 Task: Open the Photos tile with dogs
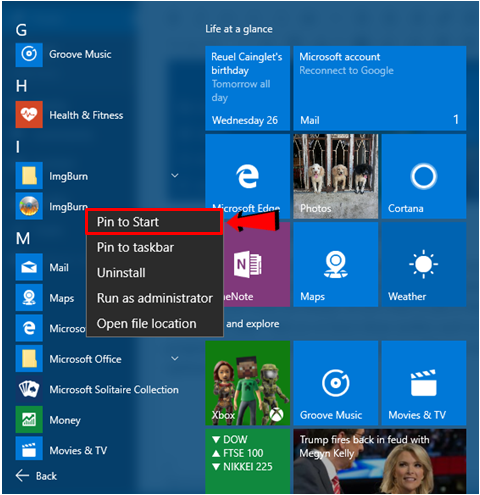[336, 177]
